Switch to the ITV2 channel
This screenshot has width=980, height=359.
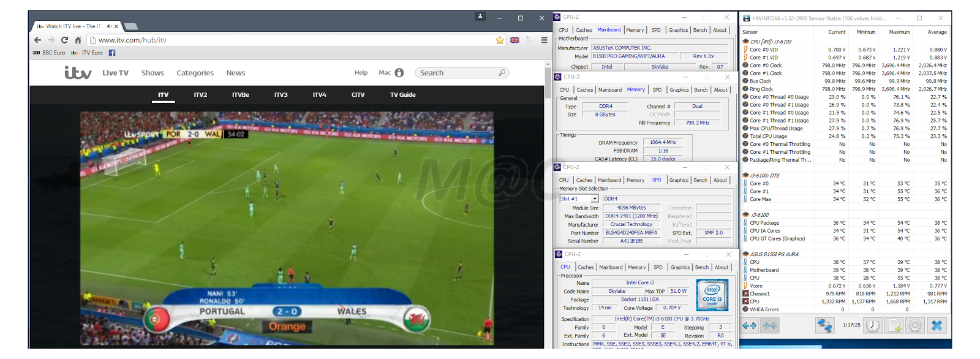(200, 95)
